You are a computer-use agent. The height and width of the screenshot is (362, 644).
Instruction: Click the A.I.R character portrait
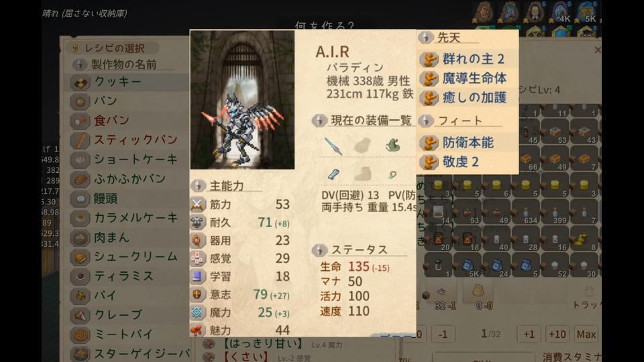pyautogui.click(x=242, y=99)
